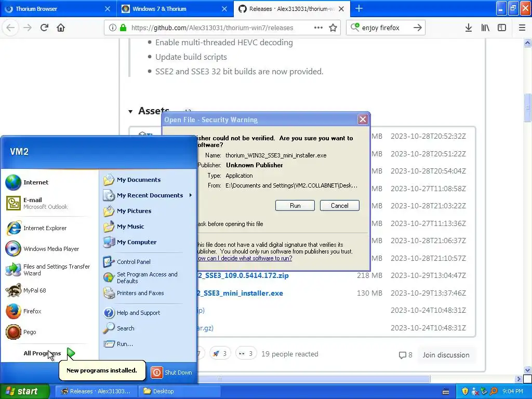Click the rocket reaction button
Screen dimensions: 532x399
point(220,354)
